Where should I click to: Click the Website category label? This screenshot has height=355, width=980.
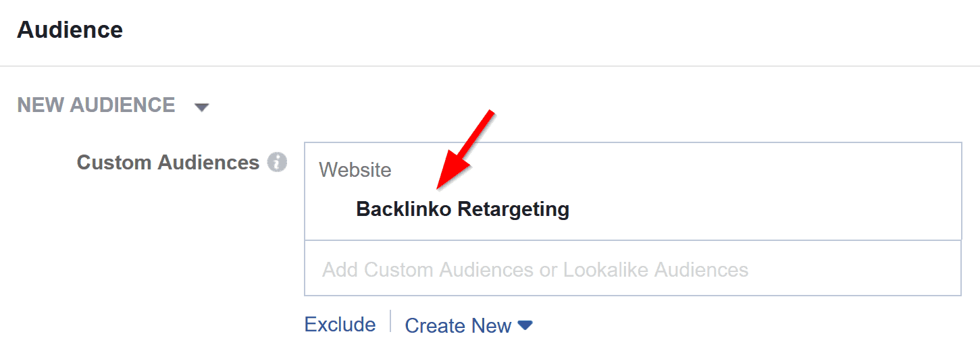tap(355, 169)
